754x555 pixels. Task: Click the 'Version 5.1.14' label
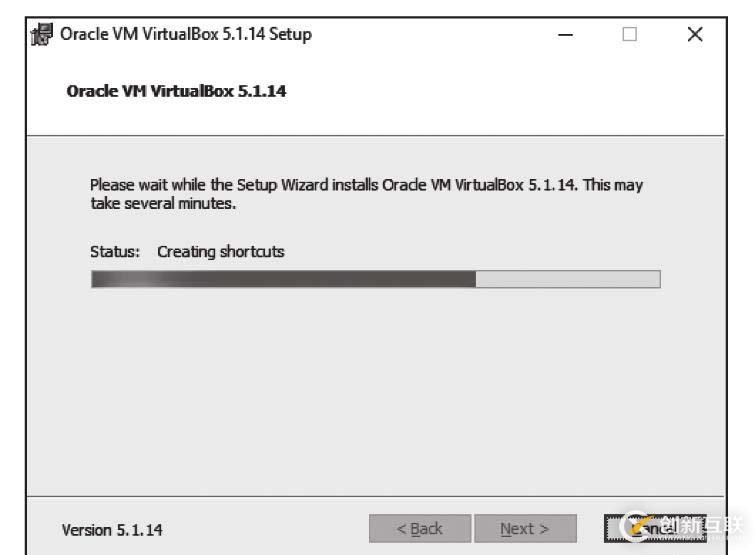pyautogui.click(x=112, y=530)
